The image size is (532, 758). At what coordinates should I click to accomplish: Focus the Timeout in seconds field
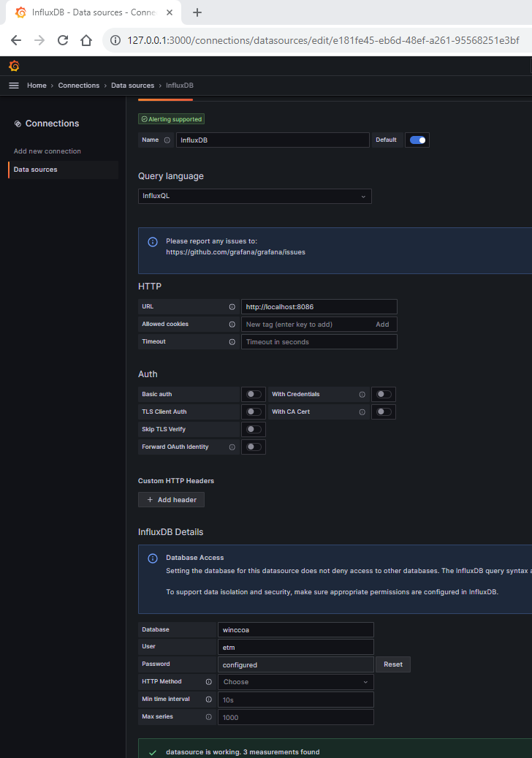319,342
